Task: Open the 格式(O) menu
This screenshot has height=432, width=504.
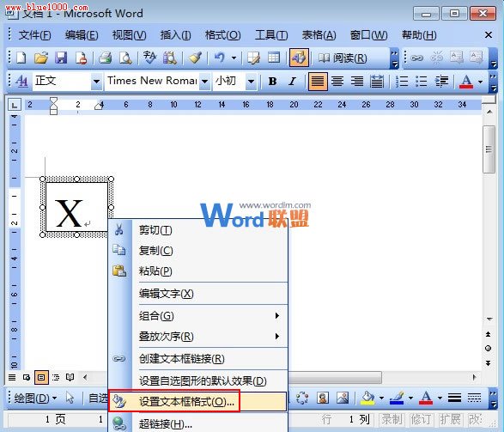Action: tap(222, 34)
